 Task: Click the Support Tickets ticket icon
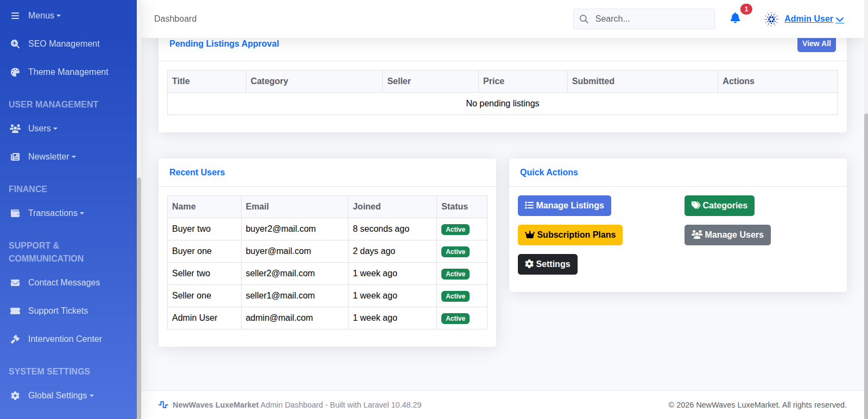pyautogui.click(x=15, y=311)
